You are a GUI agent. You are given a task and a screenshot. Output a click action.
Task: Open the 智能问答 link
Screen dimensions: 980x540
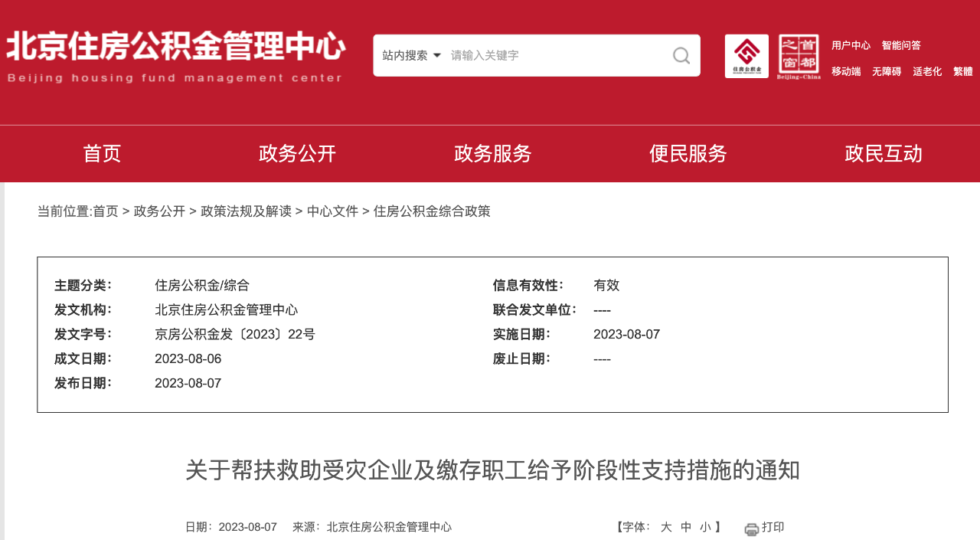coord(901,45)
